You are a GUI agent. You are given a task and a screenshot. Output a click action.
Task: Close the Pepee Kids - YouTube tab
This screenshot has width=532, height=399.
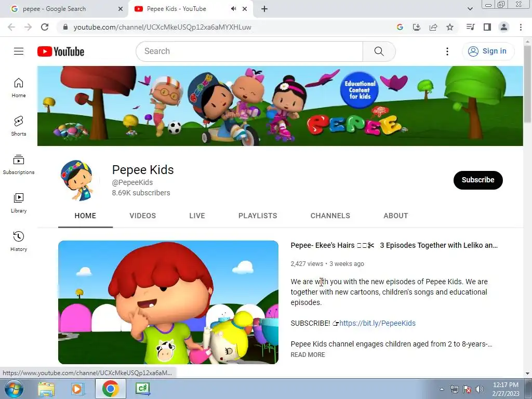point(245,9)
